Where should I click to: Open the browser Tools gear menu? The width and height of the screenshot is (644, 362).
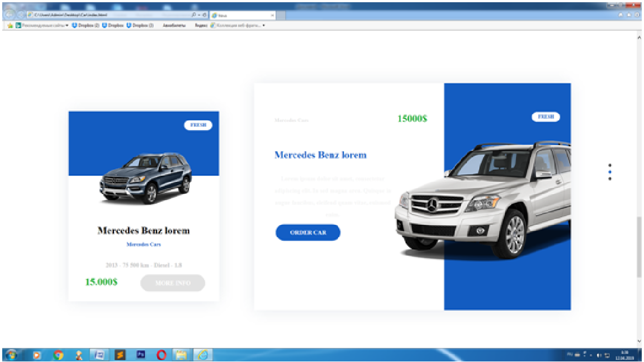(x=637, y=15)
